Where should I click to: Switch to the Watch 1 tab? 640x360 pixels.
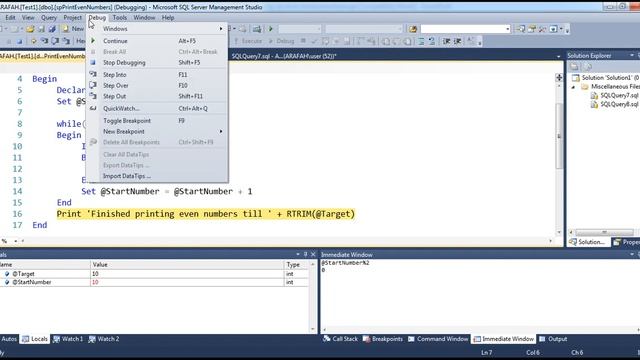pyautogui.click(x=68, y=339)
